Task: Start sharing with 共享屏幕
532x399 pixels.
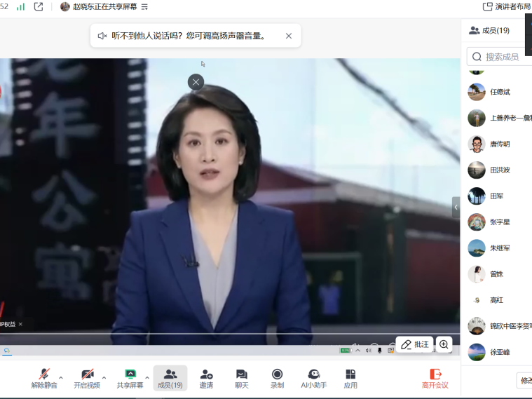Action: (130, 378)
